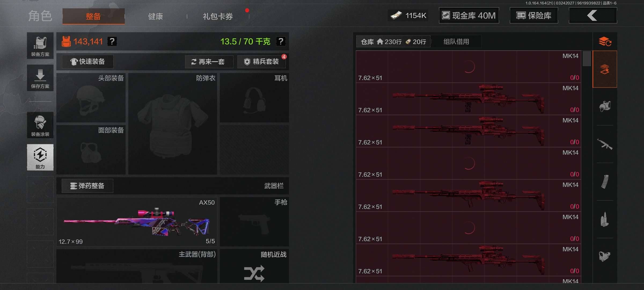This screenshot has width=644, height=290.
Task: Click the 再来一套 button
Action: coord(209,61)
